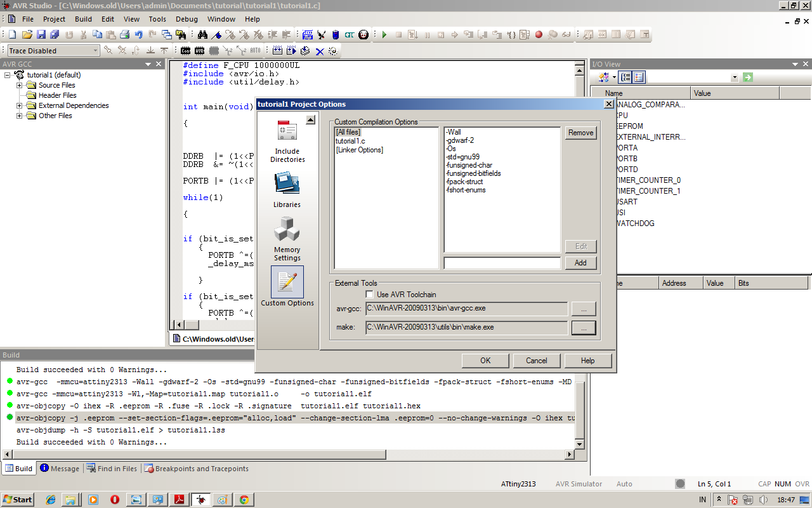Click the EEPROM entry in I/O View
The image size is (812, 508).
(629, 126)
